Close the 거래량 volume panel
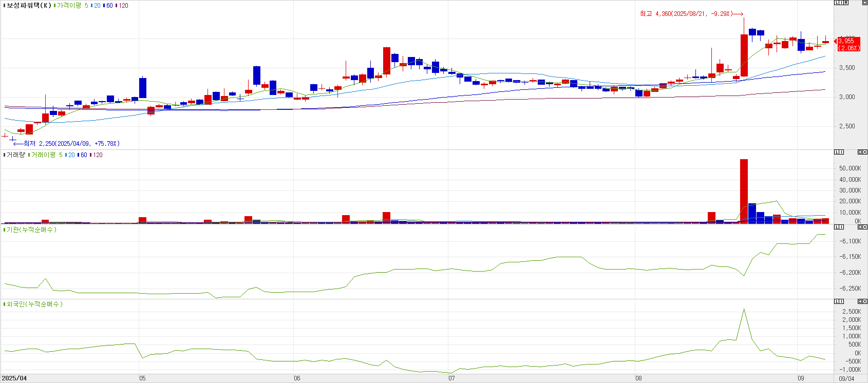 [865, 152]
